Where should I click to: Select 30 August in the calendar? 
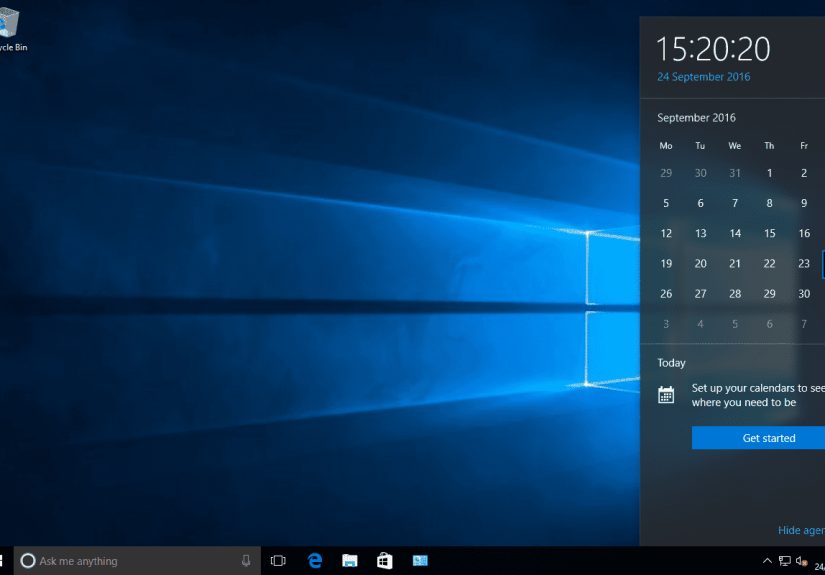[x=700, y=173]
